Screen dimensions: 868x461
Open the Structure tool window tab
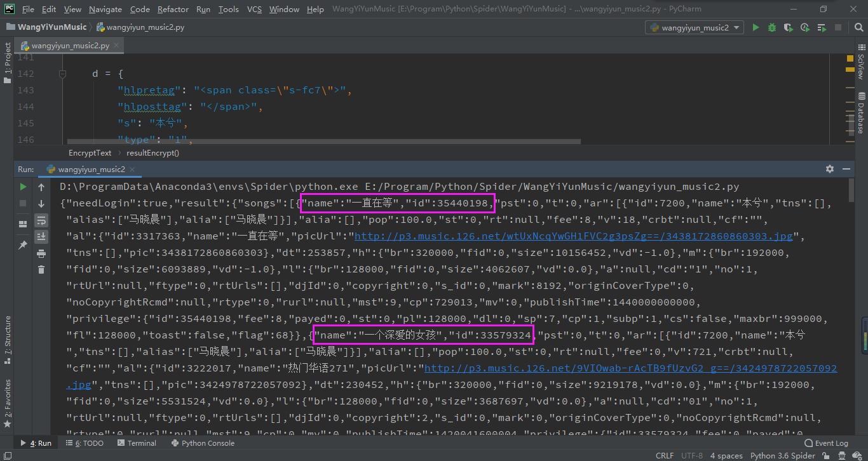pyautogui.click(x=7, y=339)
